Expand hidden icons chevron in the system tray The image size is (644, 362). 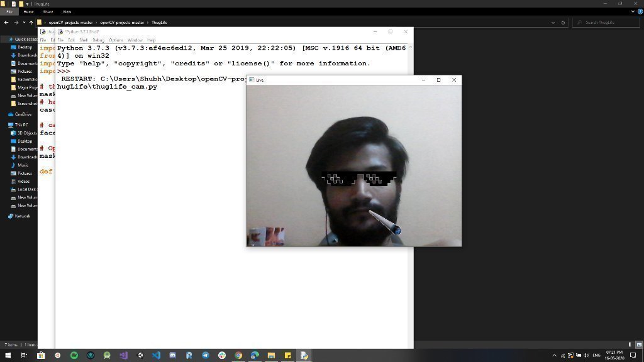click(554, 356)
